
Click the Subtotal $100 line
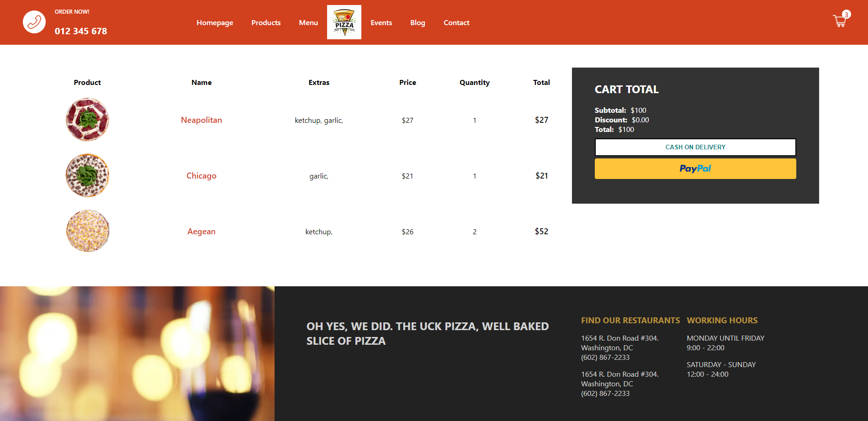pyautogui.click(x=620, y=111)
